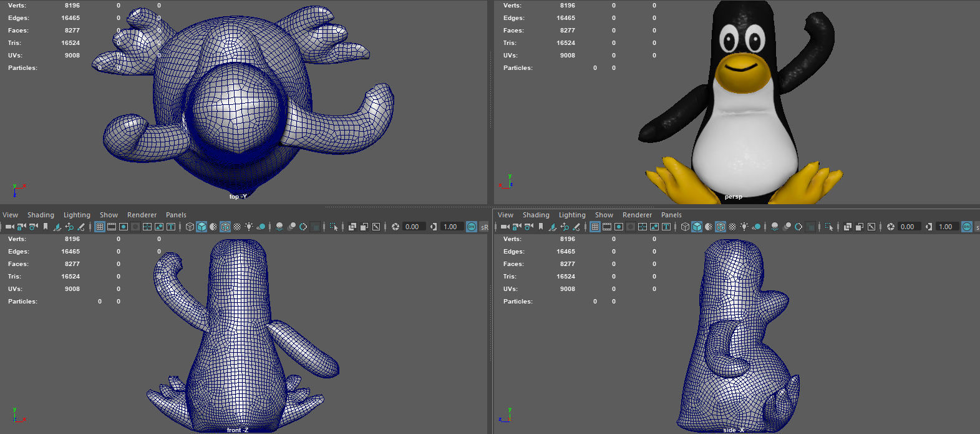Toggle Wireframe on Shaded in front view toolbar

(225, 227)
